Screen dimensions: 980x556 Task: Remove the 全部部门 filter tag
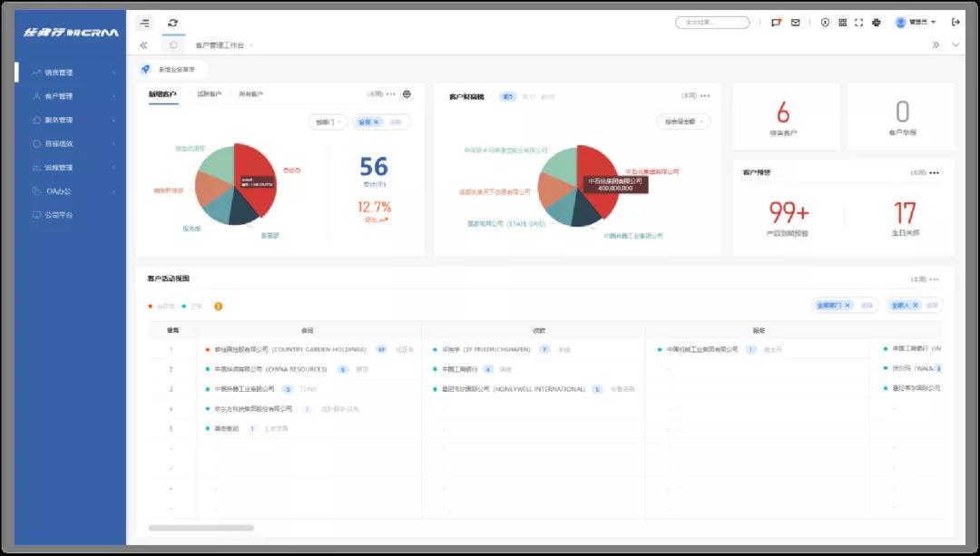(x=848, y=306)
